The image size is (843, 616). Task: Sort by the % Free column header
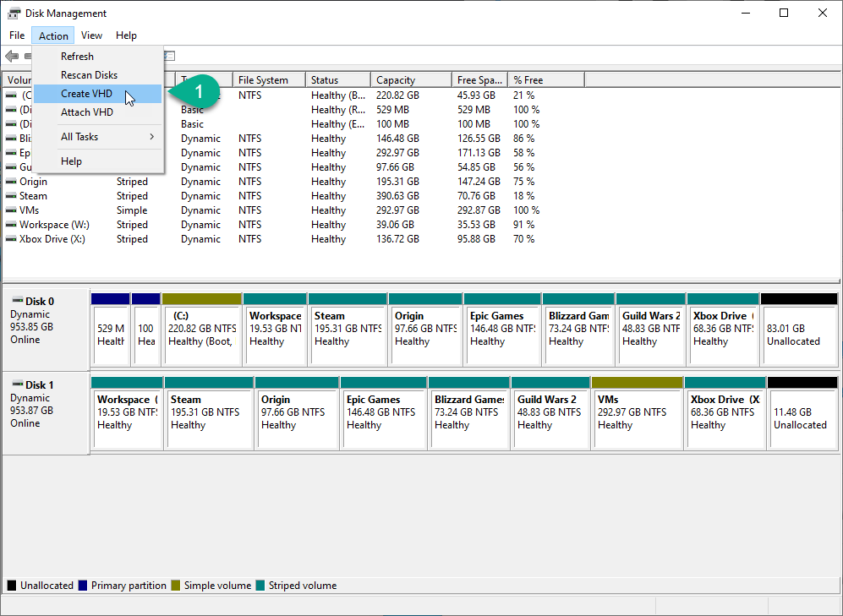[x=545, y=80]
